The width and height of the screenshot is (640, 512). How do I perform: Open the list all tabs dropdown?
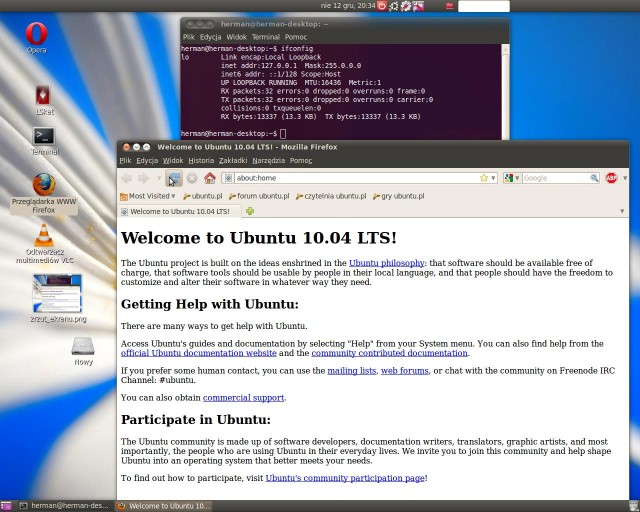[x=622, y=211]
